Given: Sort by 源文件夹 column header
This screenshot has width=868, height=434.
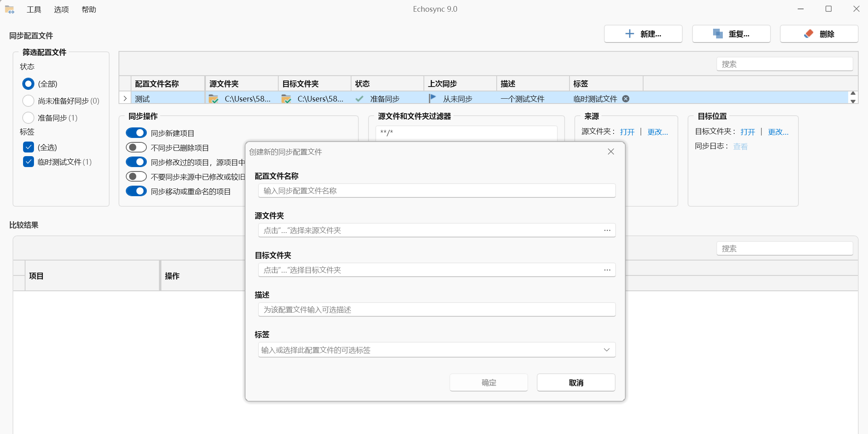Looking at the screenshot, I should click(x=241, y=84).
